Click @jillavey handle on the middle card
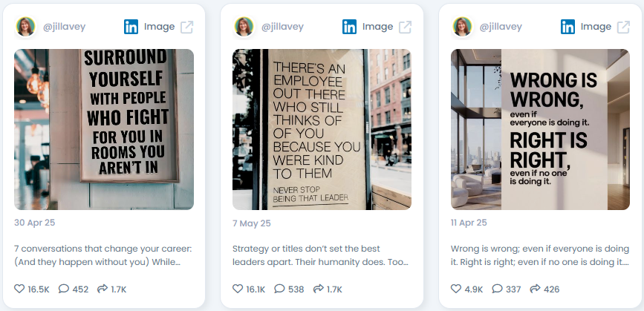Screen dimensions: 644x311 [x=282, y=27]
